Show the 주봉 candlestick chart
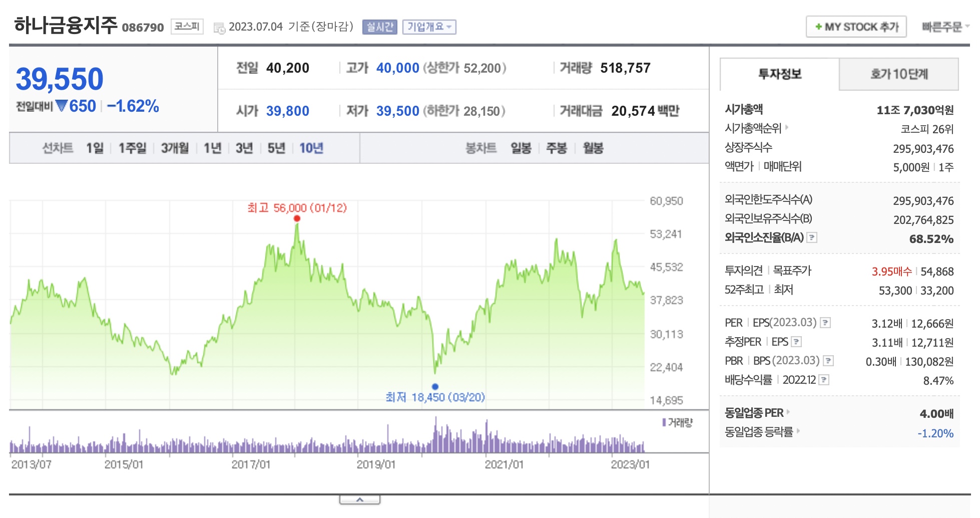 557,148
